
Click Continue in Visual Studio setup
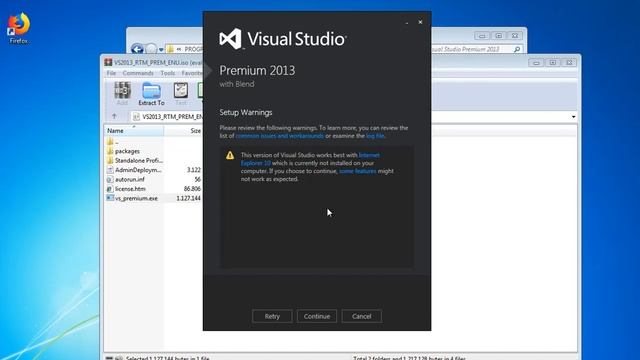[317, 316]
